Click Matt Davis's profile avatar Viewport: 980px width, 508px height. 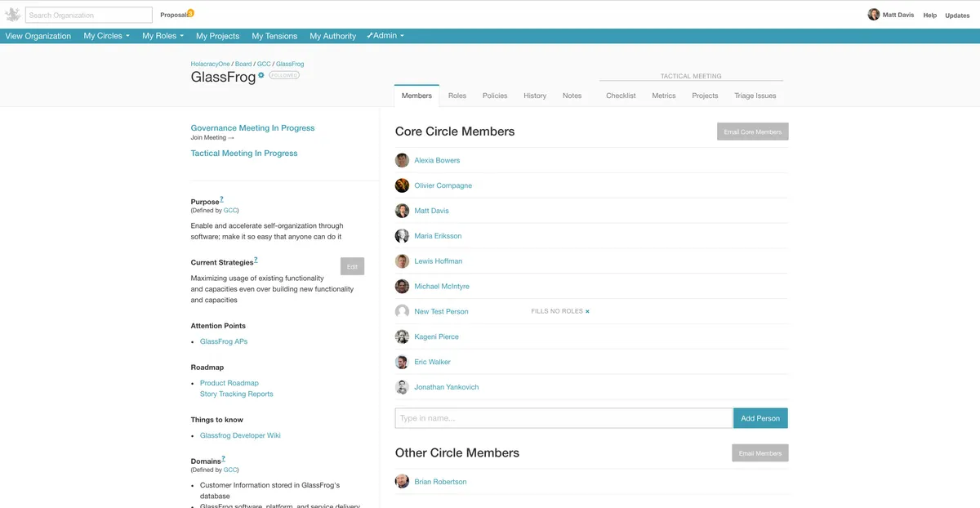[873, 14]
